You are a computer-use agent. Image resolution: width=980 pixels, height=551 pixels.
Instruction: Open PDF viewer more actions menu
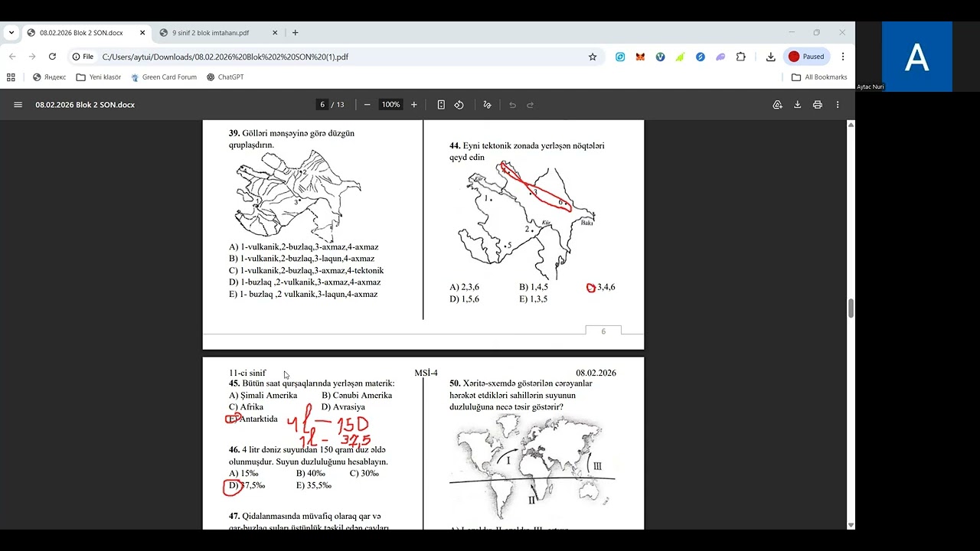838,105
